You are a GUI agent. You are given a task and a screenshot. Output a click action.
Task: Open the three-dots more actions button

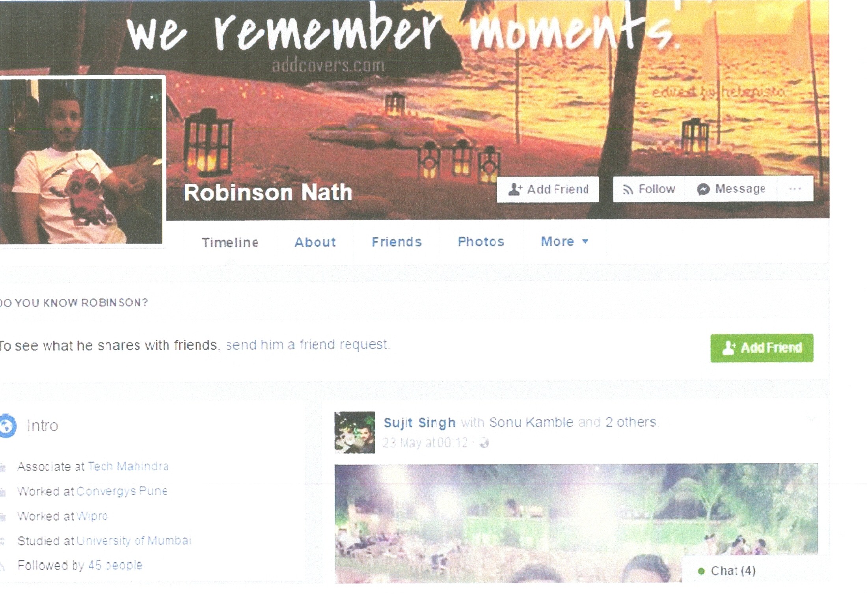click(795, 189)
